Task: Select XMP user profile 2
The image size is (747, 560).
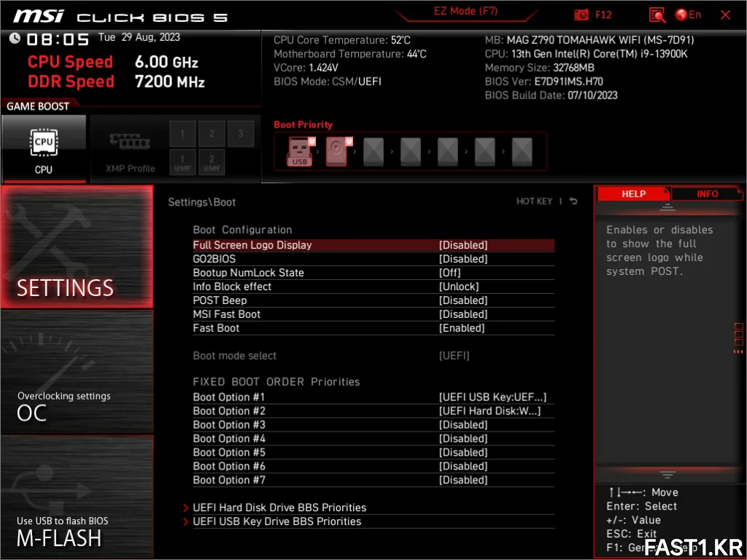Action: (212, 163)
